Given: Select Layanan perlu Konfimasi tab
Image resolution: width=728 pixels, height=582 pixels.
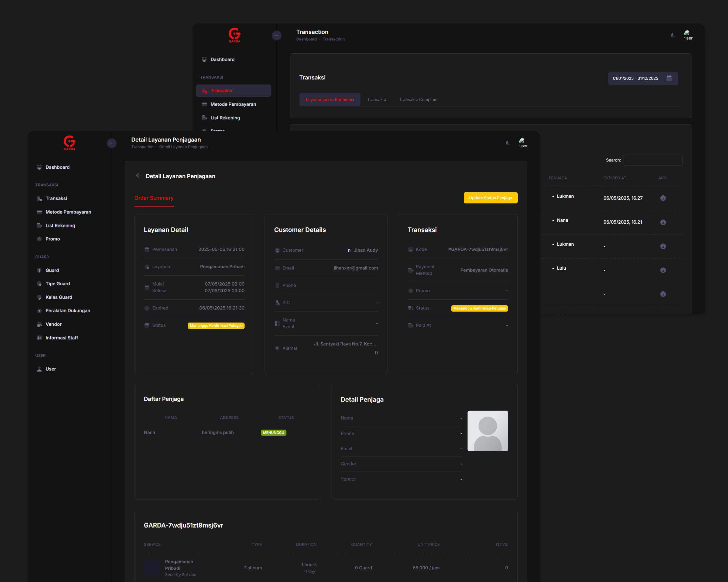Looking at the screenshot, I should [x=329, y=99].
